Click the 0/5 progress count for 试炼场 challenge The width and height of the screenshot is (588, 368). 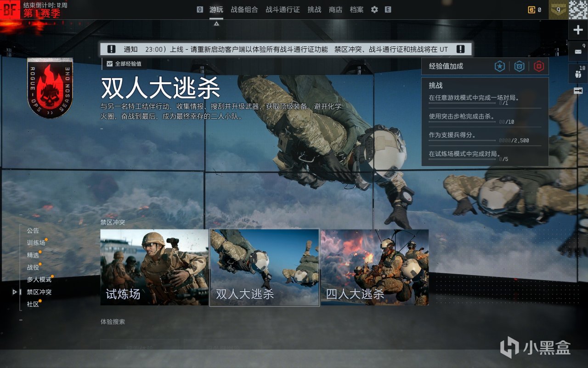(504, 159)
